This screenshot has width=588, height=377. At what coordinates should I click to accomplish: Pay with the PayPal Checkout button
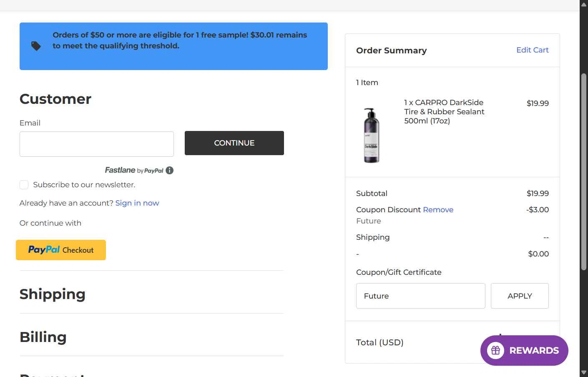[61, 250]
